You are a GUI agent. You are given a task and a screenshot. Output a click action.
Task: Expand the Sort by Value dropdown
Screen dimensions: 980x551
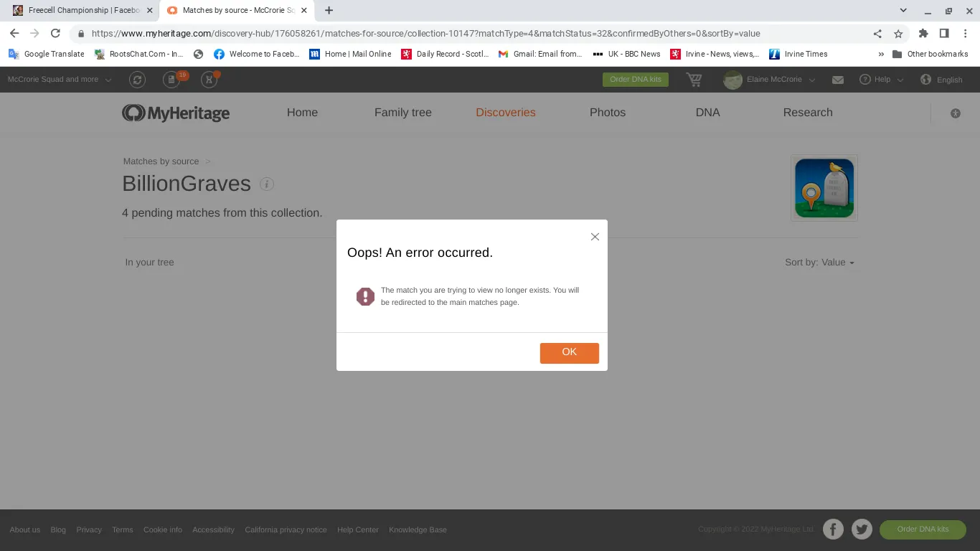click(819, 263)
